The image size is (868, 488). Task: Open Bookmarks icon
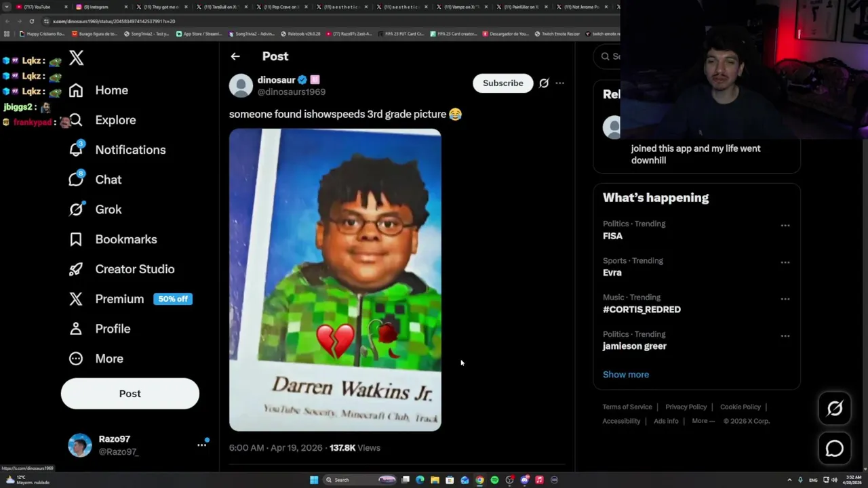(x=76, y=239)
